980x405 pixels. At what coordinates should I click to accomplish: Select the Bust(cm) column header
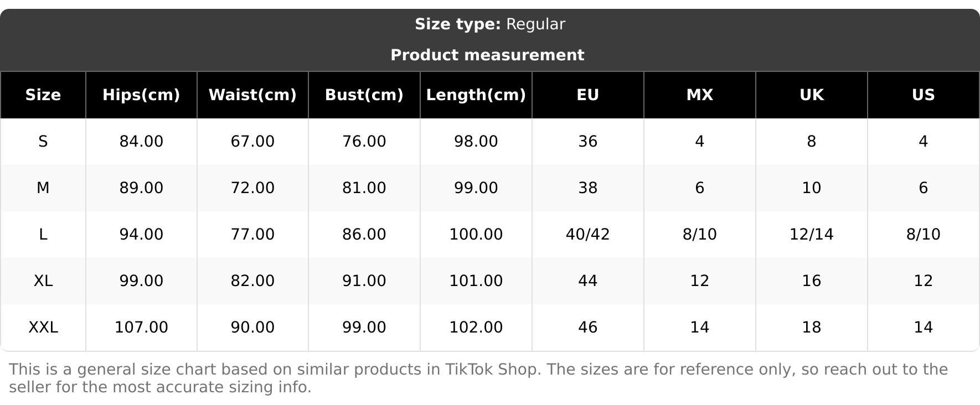click(x=364, y=95)
